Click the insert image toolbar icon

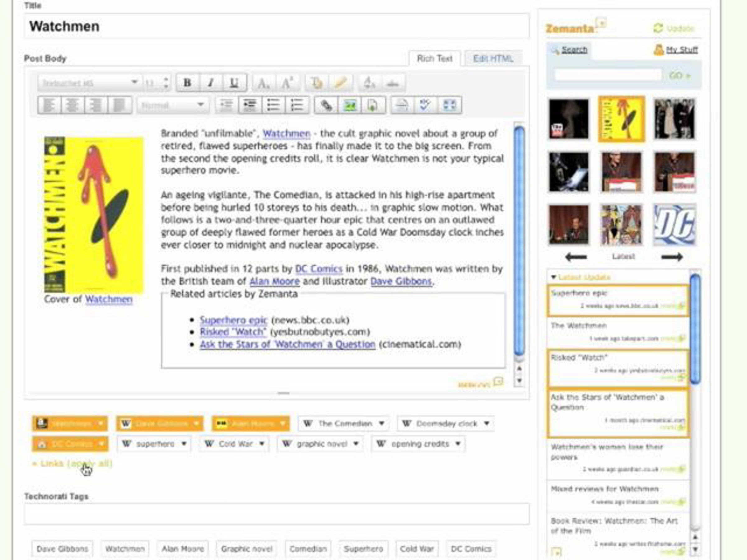pos(350,105)
